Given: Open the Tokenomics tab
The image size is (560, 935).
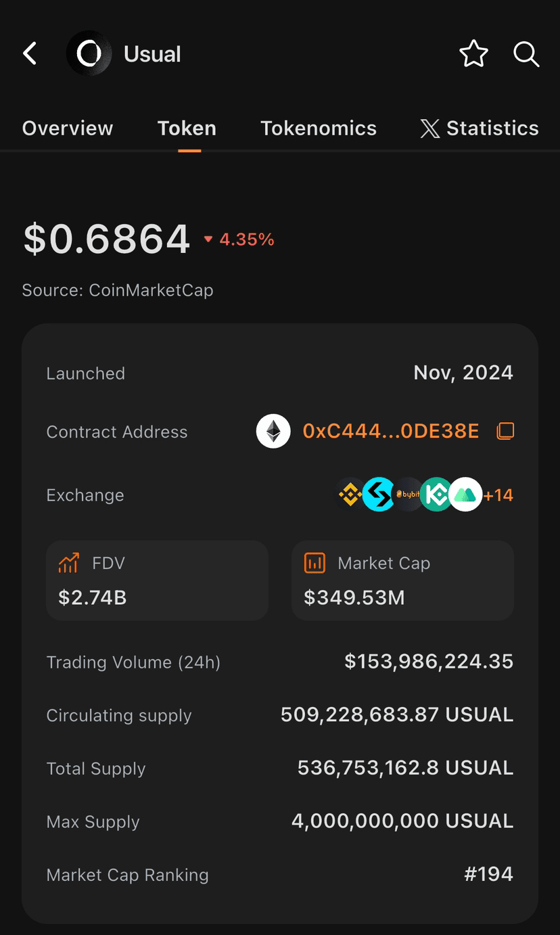Looking at the screenshot, I should (319, 128).
